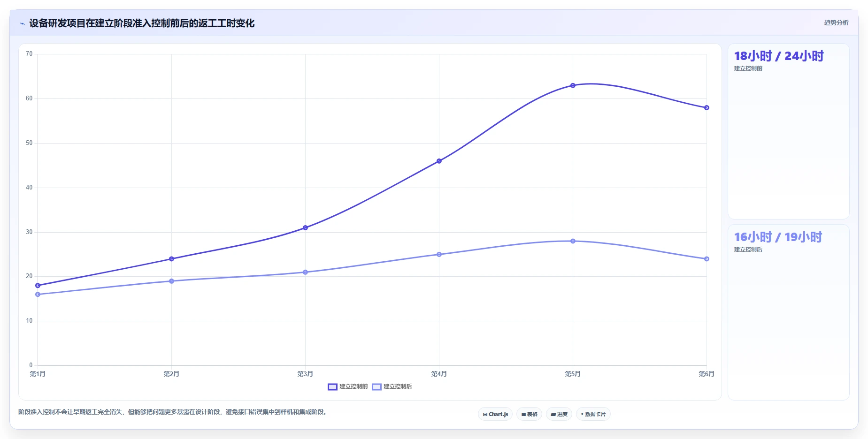Click the x-axis label 第2月

tap(171, 374)
